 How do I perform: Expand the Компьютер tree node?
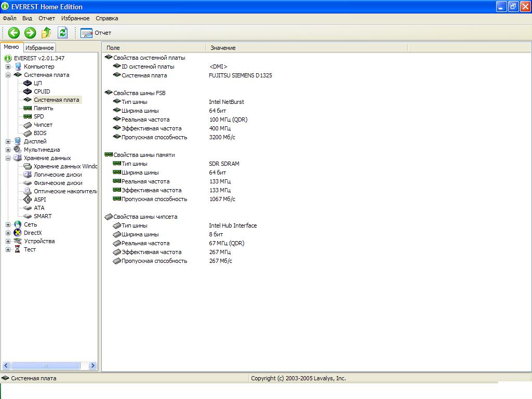[8, 66]
